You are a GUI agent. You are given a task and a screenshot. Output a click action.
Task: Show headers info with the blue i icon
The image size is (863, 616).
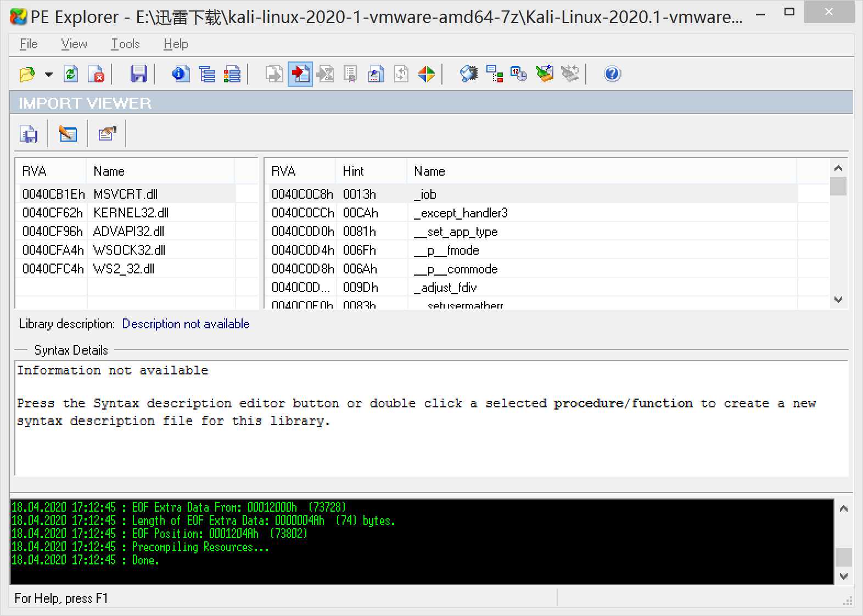[181, 74]
